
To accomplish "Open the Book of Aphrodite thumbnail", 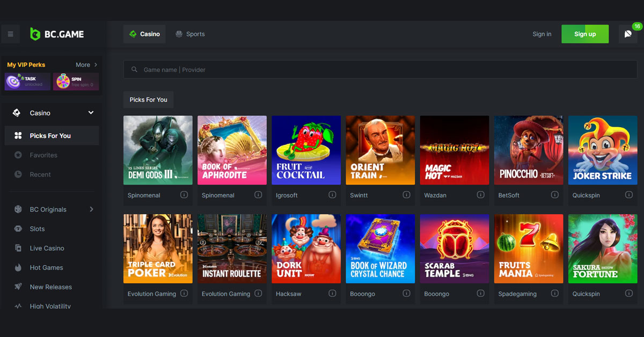I will point(232,150).
